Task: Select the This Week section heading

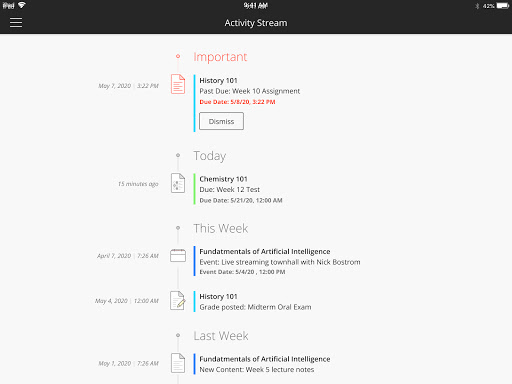Action: [221, 228]
